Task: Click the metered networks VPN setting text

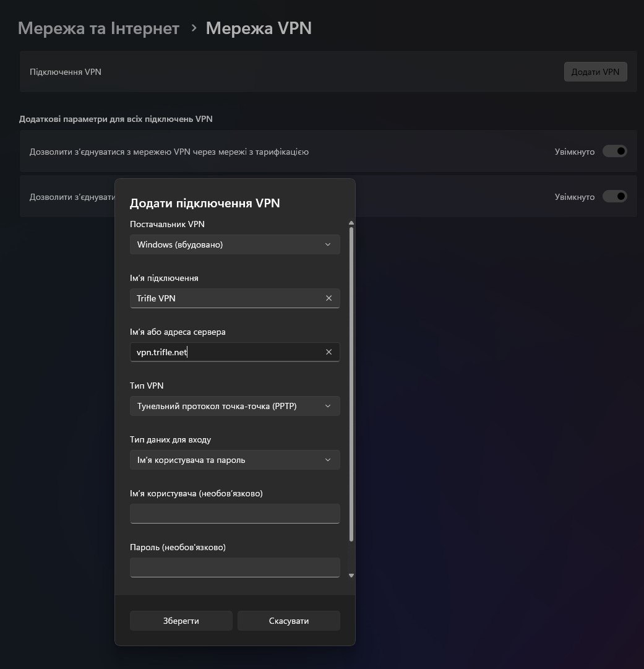Action: click(x=169, y=152)
